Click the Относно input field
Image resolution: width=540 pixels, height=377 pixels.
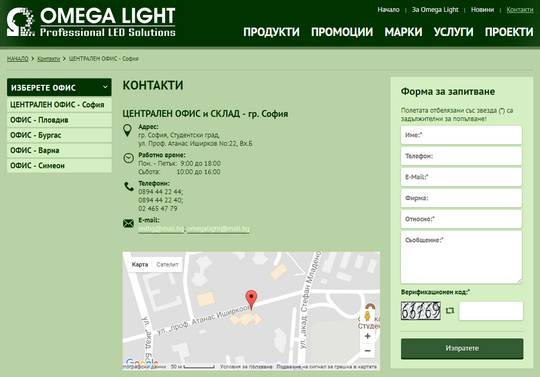[461, 219]
